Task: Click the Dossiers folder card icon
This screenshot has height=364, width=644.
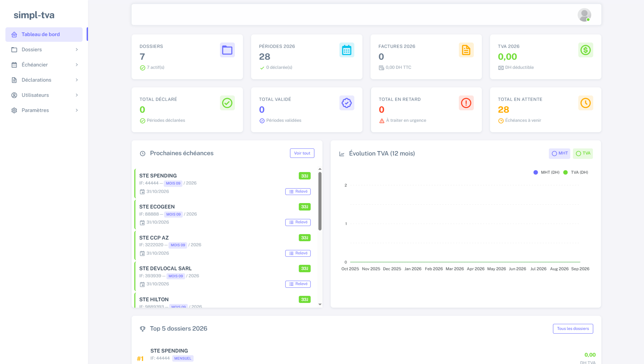Action: (x=227, y=50)
